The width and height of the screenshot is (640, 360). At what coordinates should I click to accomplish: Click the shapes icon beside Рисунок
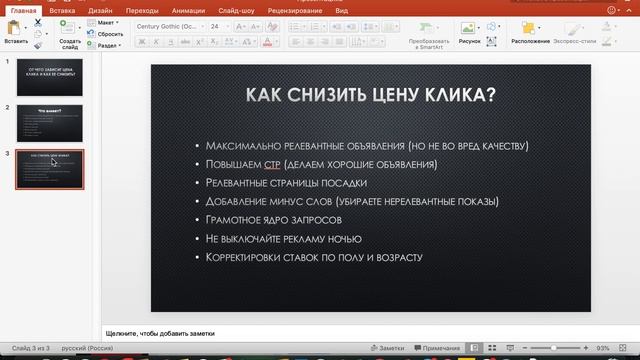pos(491,27)
